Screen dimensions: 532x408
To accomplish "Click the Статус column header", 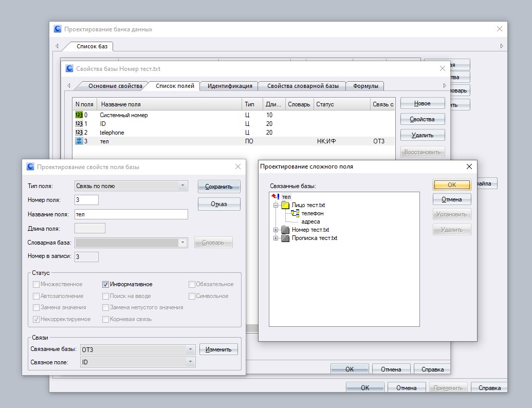I will (342, 104).
